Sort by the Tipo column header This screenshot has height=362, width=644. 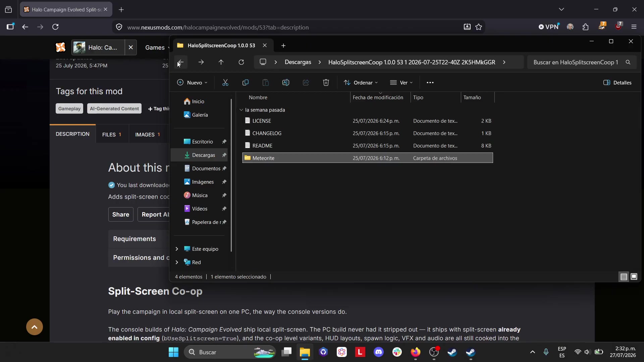436,98
